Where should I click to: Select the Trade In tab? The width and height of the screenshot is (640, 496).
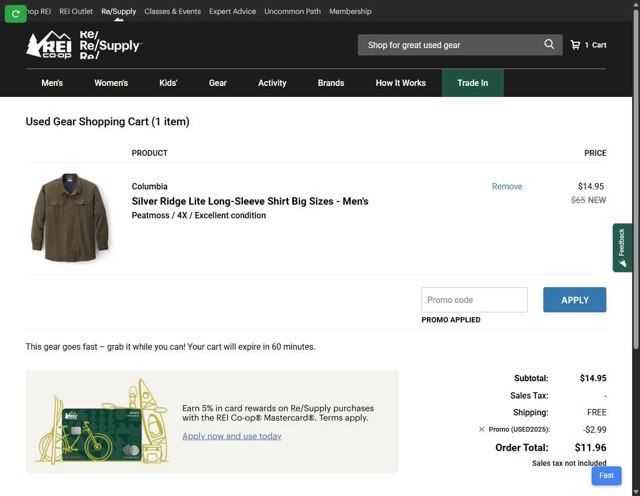[472, 83]
